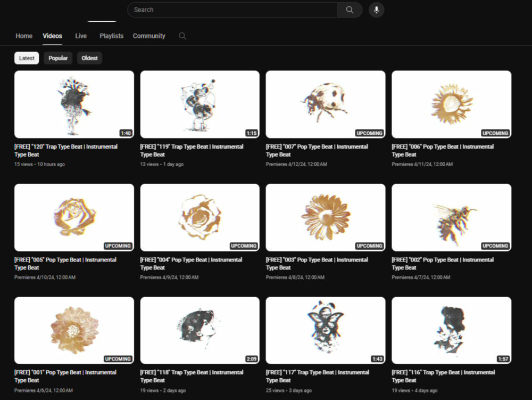The image size is (532, 400).
Task: Open the "004" Pop rose thumbnail
Action: [200, 217]
